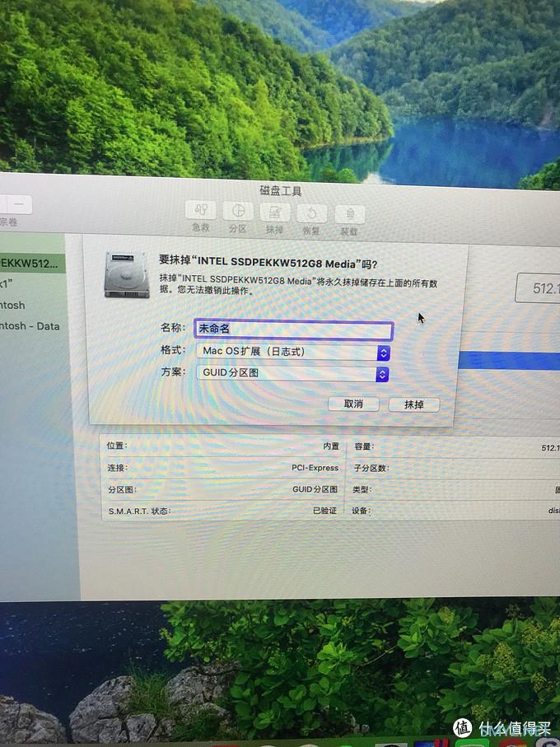The height and width of the screenshot is (747, 560).
Task: Click the 类型 label in info table
Action: point(362,490)
